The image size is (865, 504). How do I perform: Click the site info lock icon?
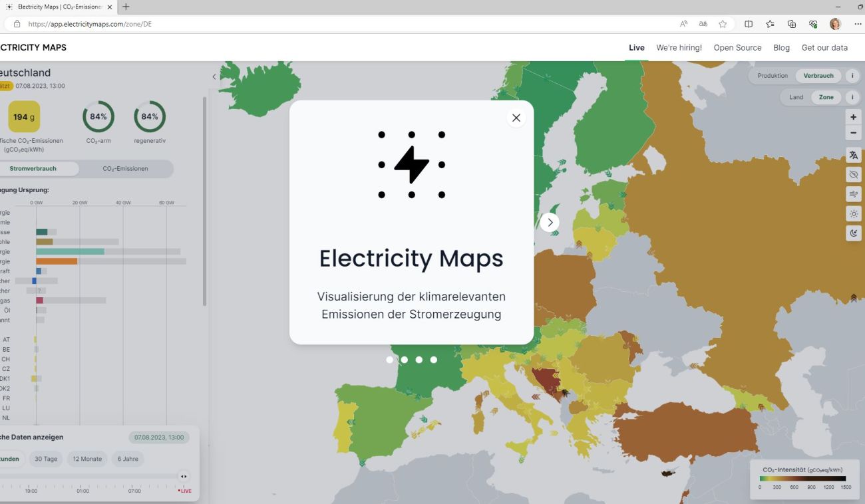[x=17, y=24]
